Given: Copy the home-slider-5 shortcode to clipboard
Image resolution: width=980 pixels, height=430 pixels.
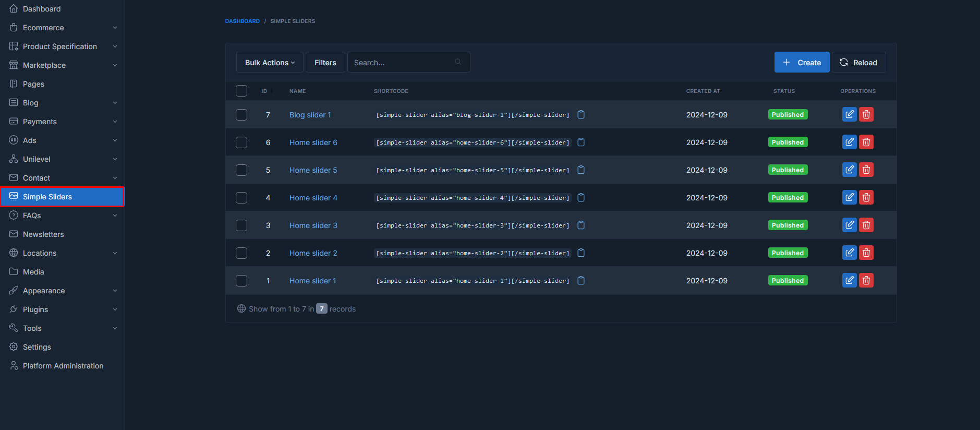Looking at the screenshot, I should pos(581,170).
